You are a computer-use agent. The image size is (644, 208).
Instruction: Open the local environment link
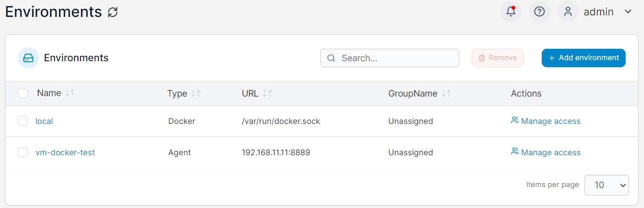[44, 121]
